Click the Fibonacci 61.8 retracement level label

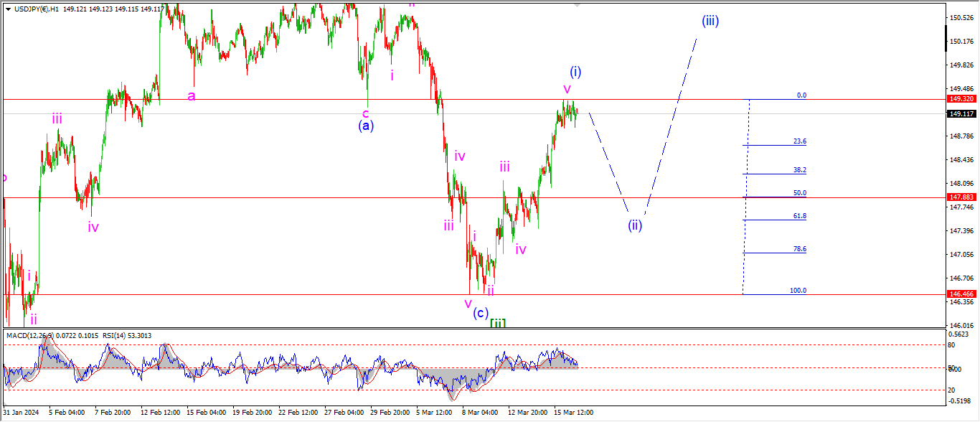(799, 216)
